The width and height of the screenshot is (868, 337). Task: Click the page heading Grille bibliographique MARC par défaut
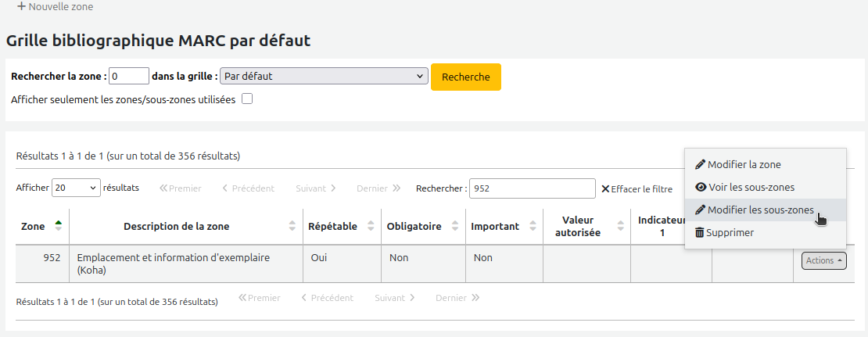click(x=158, y=41)
